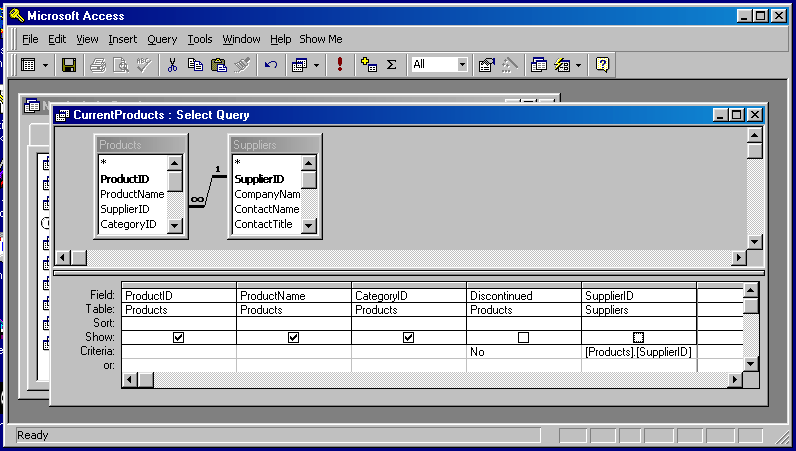Select ContactTitle in the Suppliers field list

point(263,224)
